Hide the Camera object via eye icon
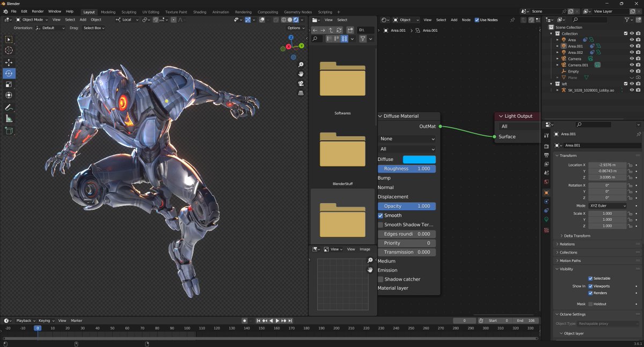 [x=632, y=58]
